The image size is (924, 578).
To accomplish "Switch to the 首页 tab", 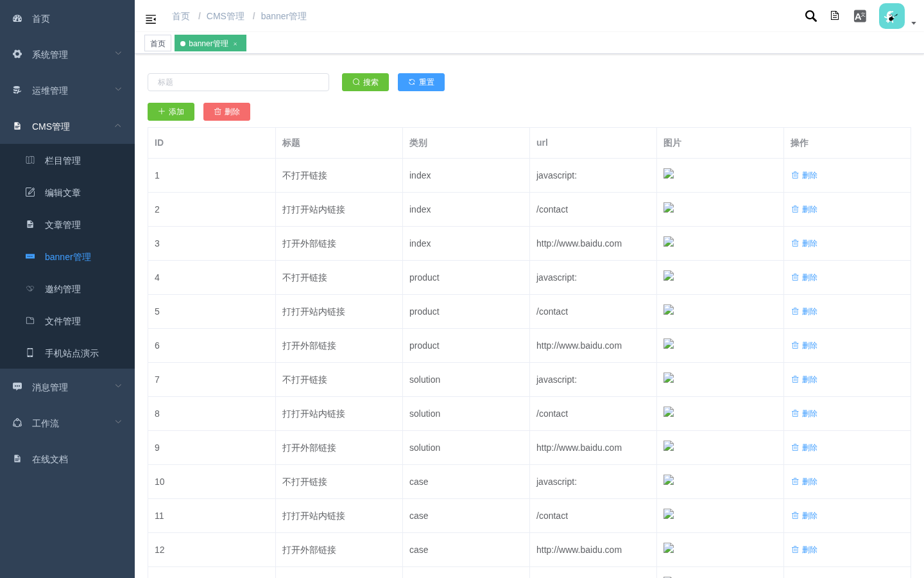I will [158, 44].
